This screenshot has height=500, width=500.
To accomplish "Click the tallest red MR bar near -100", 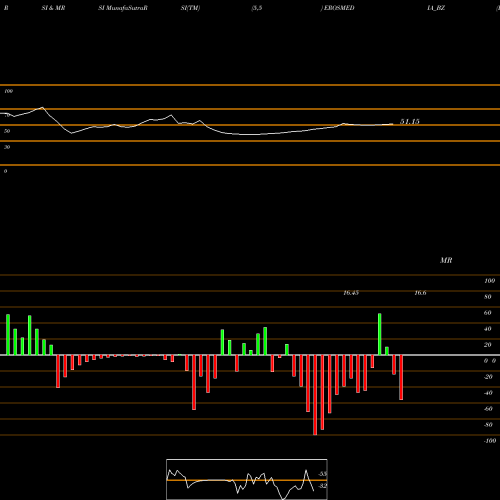I will point(315,395).
